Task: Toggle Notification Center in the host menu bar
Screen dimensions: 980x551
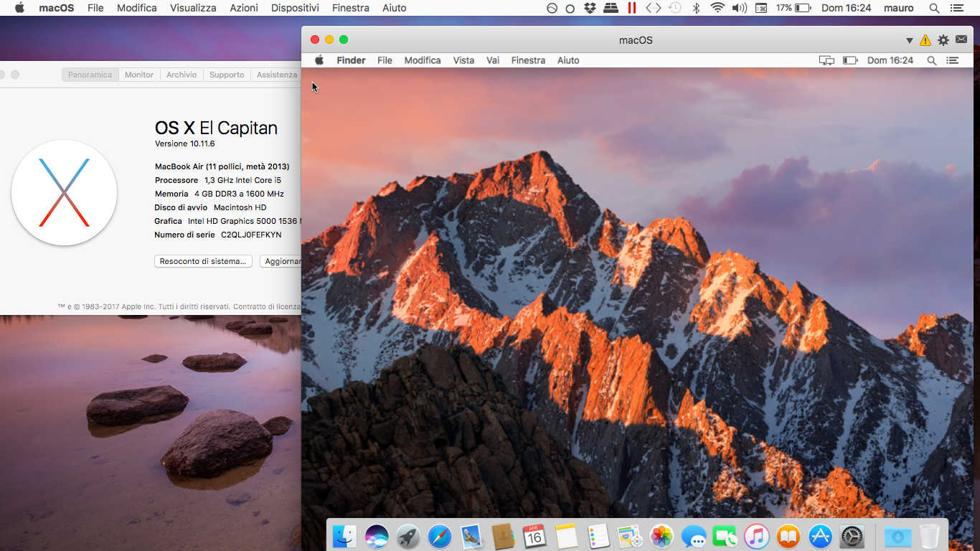Action: coord(956,8)
